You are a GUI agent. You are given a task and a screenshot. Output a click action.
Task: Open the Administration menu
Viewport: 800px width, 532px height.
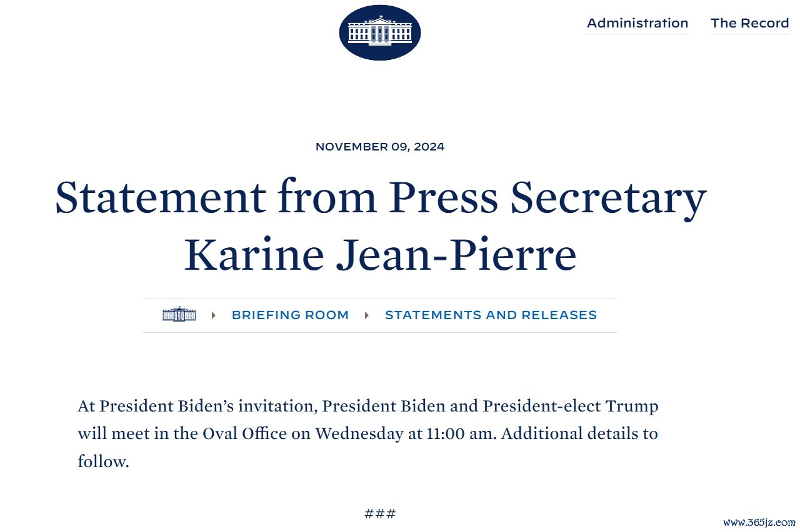point(637,23)
